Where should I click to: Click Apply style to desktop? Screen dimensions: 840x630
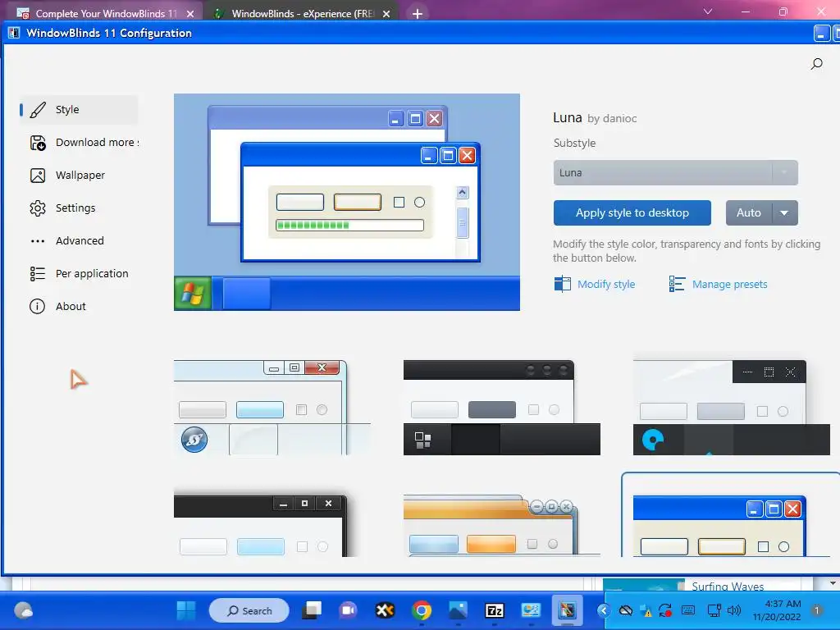coord(632,212)
